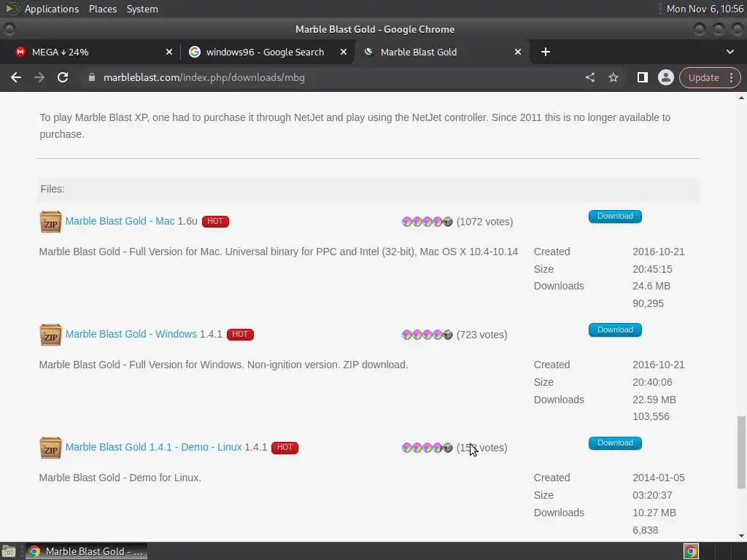Close the MEGA tab
This screenshot has height=560, width=747.
[169, 52]
